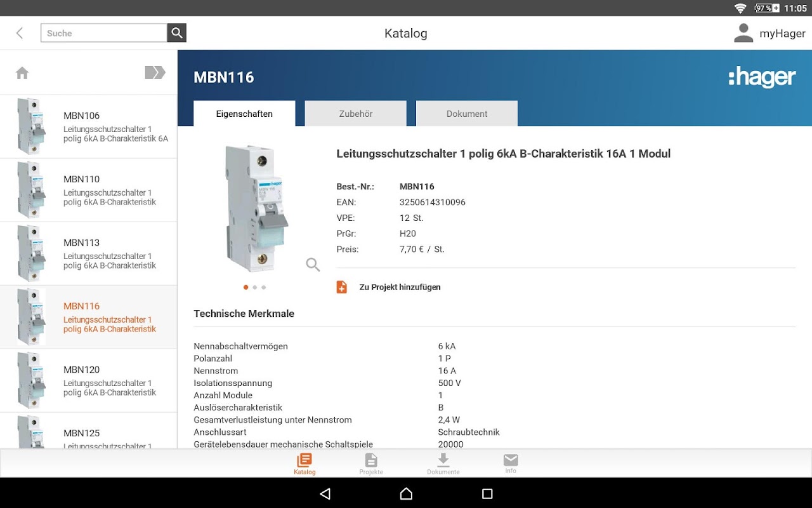Tap the Android back navigation button

pos(325,493)
